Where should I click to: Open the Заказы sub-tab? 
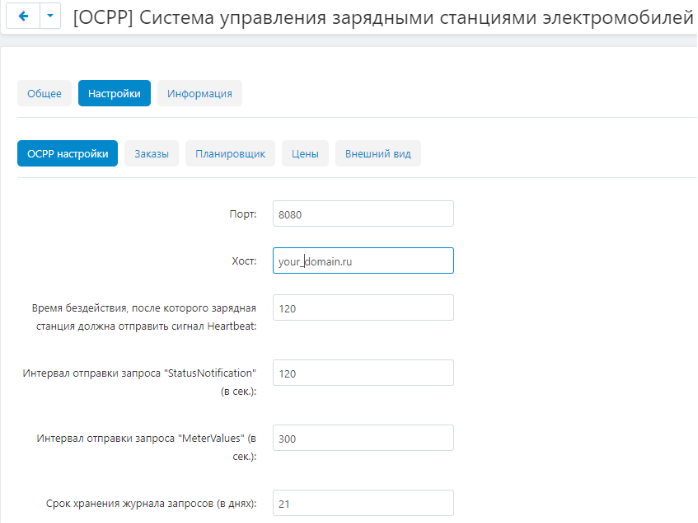pyautogui.click(x=151, y=154)
